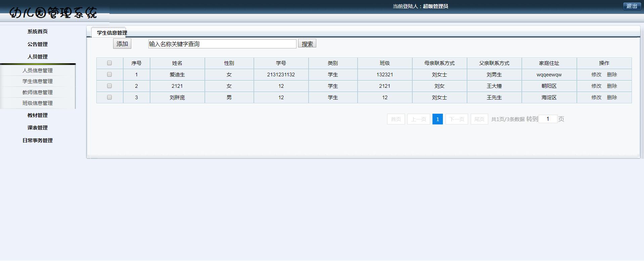
Task: Open 公告管理 in the sidebar
Action: coord(38,44)
